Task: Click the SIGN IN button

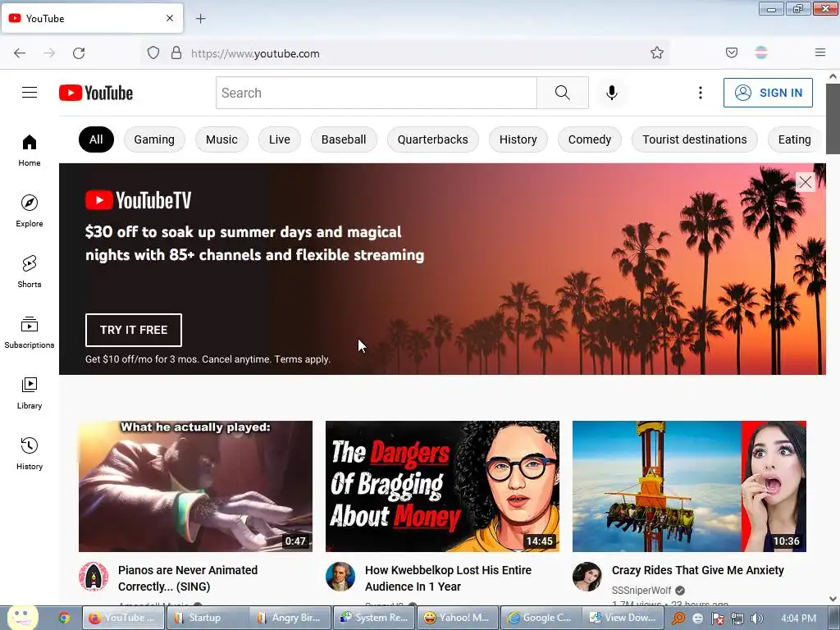Action: (768, 93)
